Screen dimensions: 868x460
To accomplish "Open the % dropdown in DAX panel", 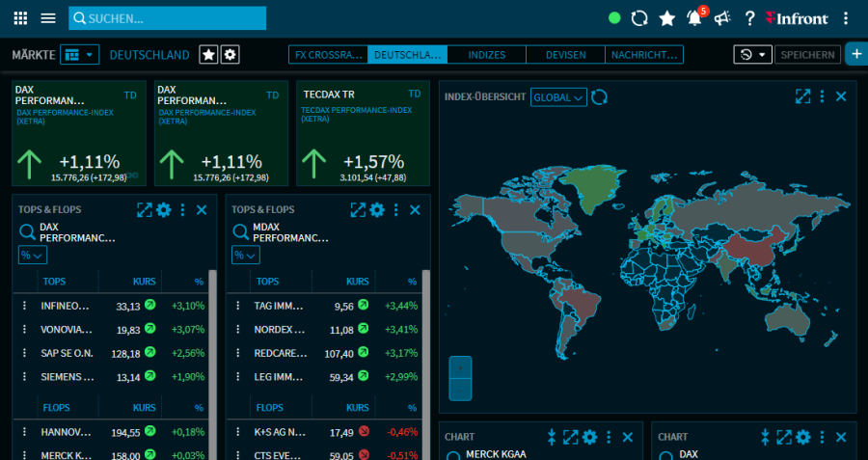I will [32, 255].
